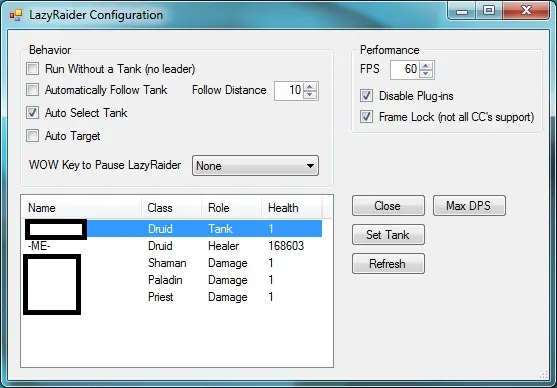Viewport: 557px width, 388px height.
Task: Select the Shaman row in list
Action: tap(172, 263)
